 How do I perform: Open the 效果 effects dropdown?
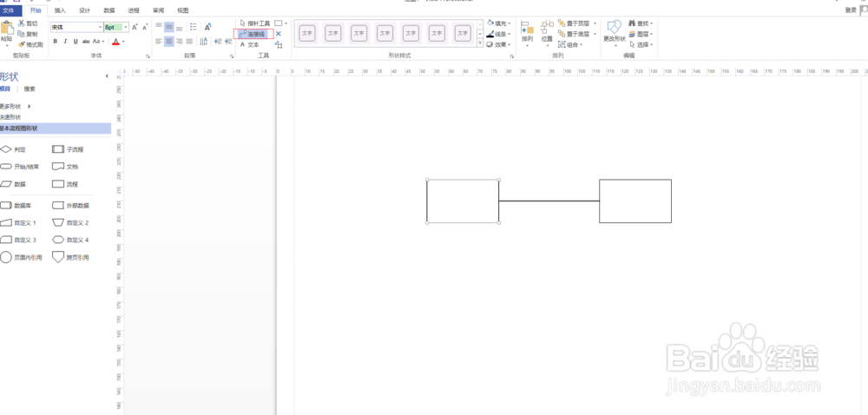point(499,45)
